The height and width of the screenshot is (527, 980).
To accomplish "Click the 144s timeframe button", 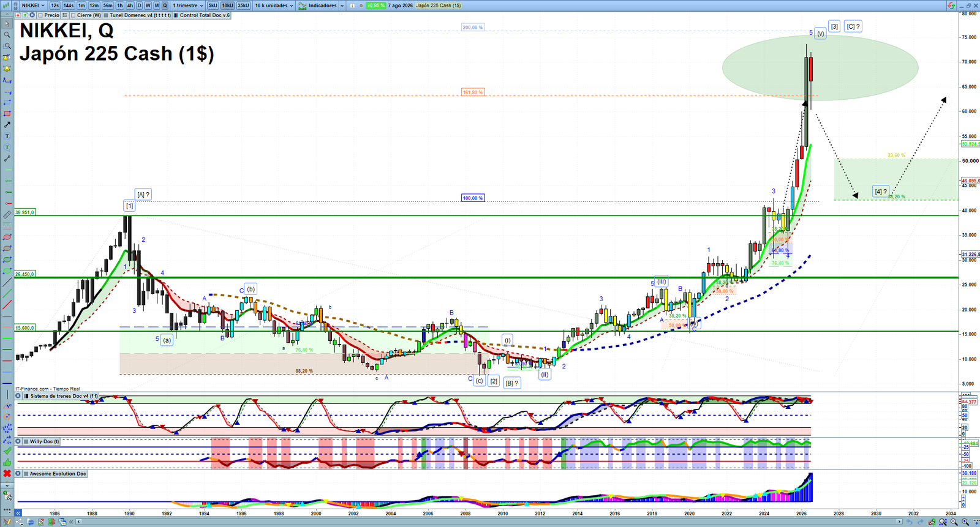I will [x=69, y=6].
